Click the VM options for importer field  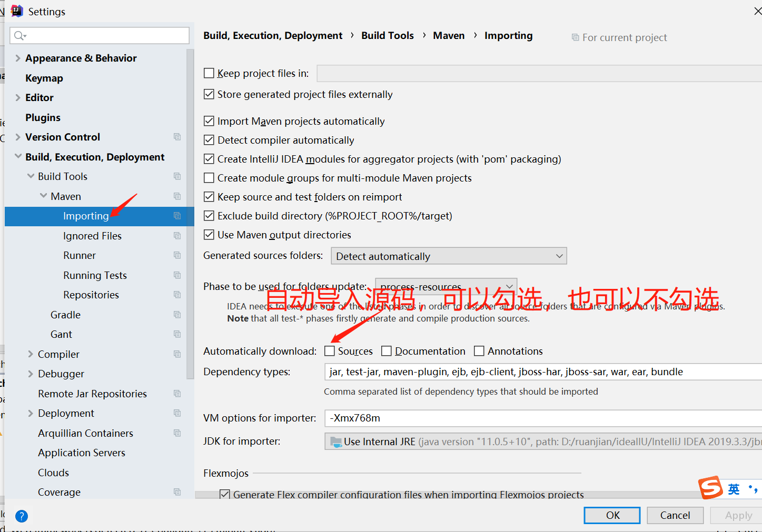click(543, 418)
